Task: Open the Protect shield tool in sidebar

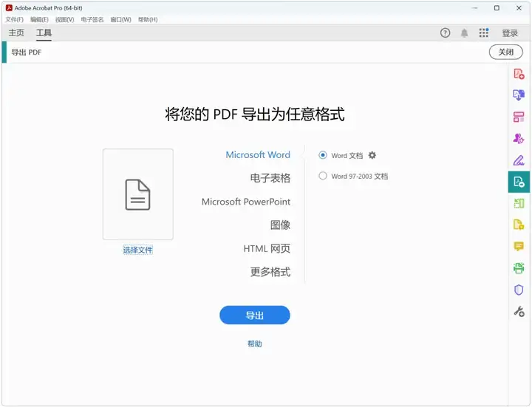Action: [x=519, y=290]
